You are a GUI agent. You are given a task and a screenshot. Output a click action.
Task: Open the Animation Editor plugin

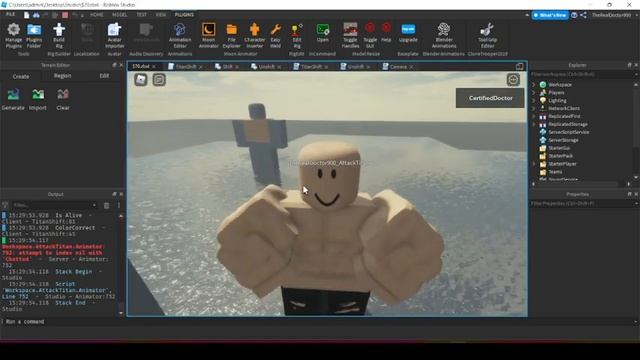[180, 36]
